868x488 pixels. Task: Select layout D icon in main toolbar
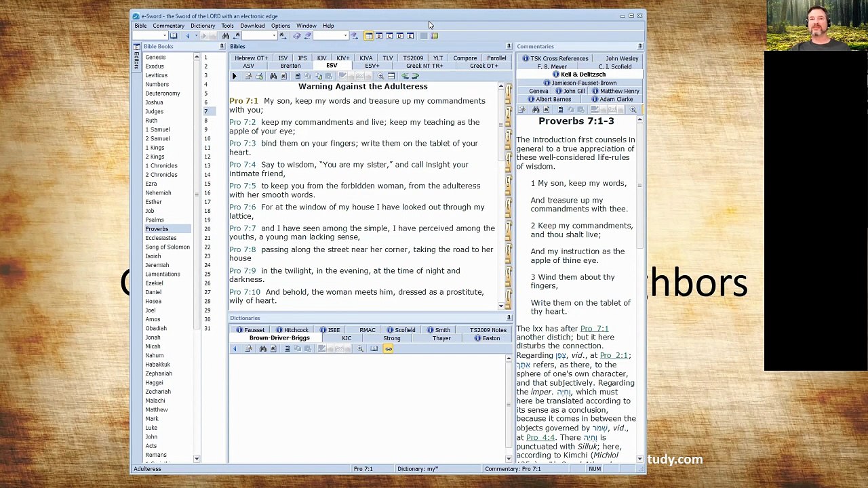click(x=399, y=35)
